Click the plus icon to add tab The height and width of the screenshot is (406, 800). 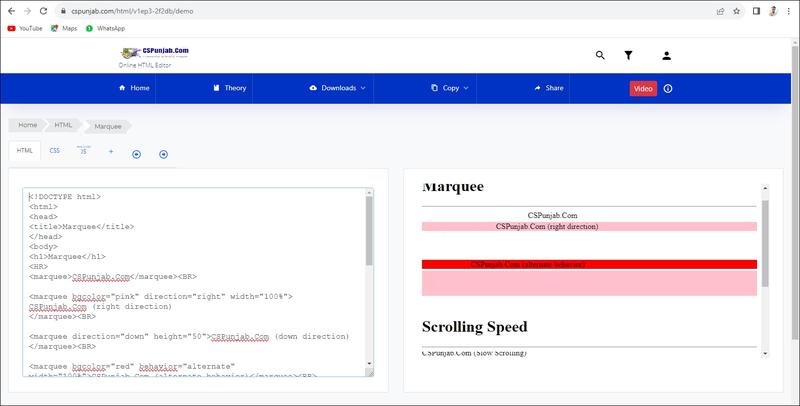pos(111,152)
